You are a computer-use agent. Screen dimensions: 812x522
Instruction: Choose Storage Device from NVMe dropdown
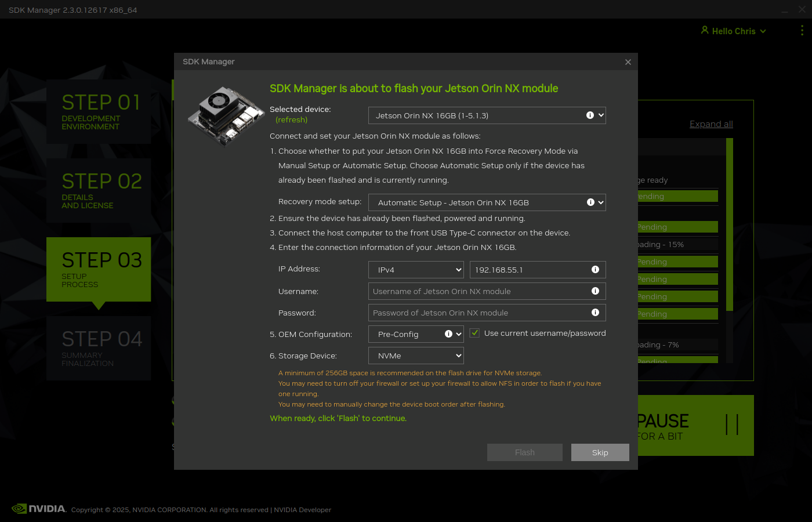[x=416, y=356]
